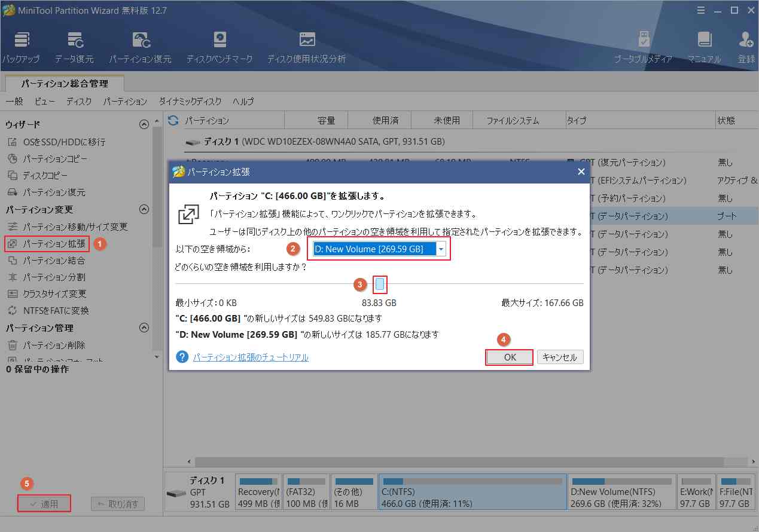Select the E:Work disk map block
The height and width of the screenshot is (532, 759).
click(697, 492)
